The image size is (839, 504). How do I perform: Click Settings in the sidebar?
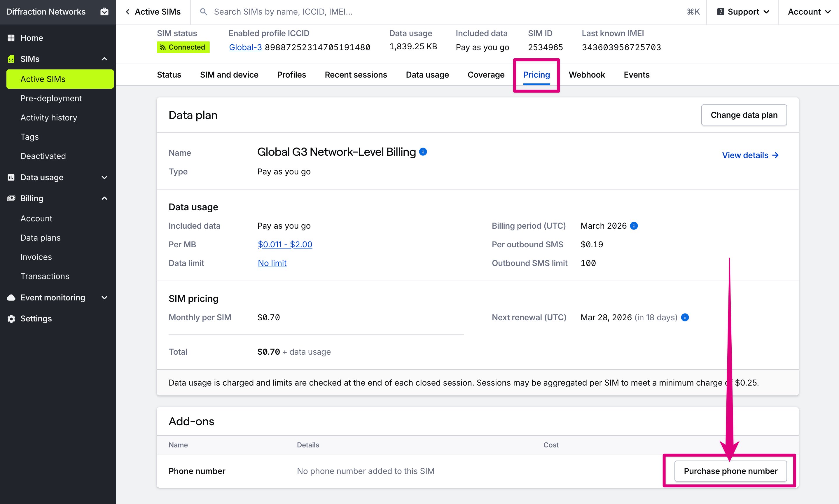click(x=36, y=318)
